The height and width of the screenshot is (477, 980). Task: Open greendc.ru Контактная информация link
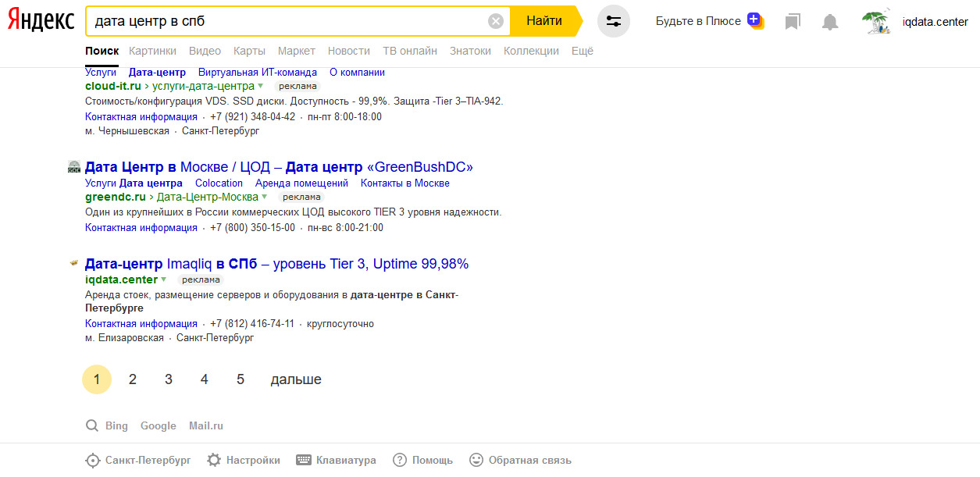141,228
